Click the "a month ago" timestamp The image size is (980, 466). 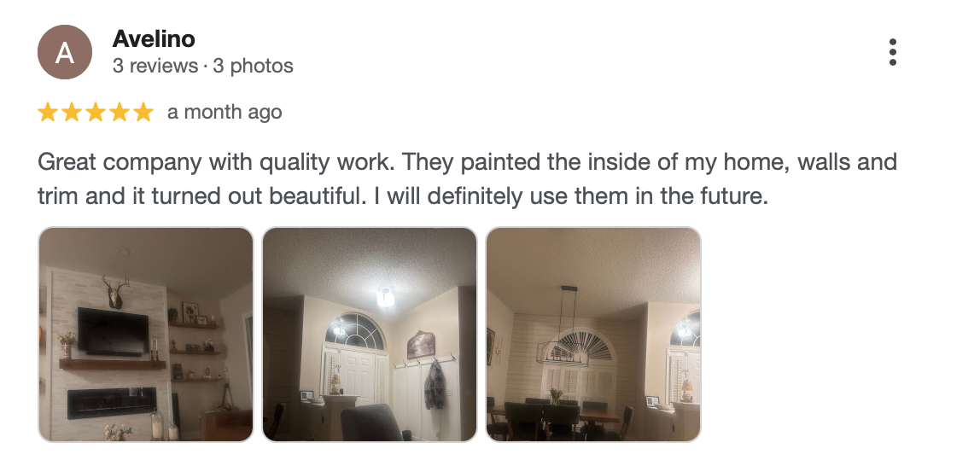(x=225, y=113)
